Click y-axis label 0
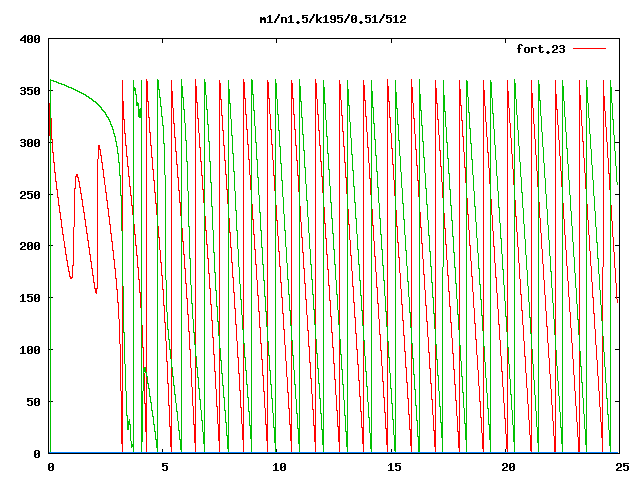640x480 pixels. click(37, 453)
